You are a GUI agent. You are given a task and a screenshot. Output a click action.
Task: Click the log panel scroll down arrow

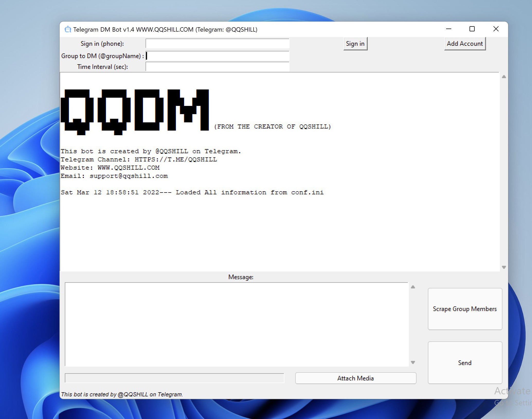tap(504, 267)
